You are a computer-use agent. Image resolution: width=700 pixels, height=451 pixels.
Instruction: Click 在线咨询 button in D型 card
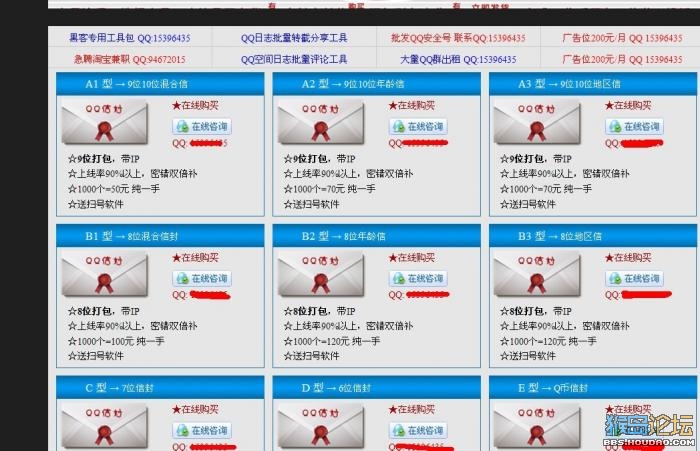[418, 430]
